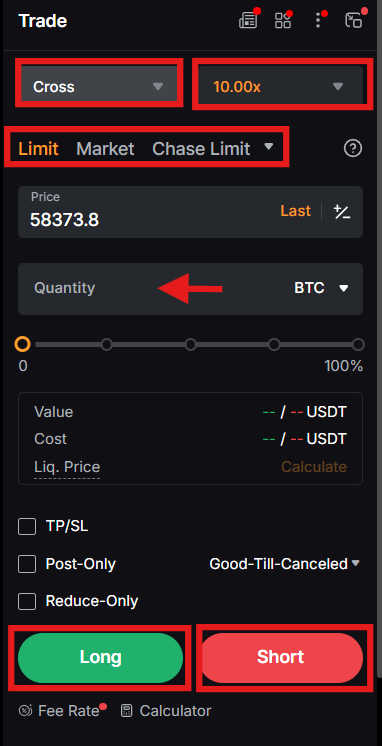382x746 pixels.
Task: Open the Calculator tool
Action: (166, 711)
